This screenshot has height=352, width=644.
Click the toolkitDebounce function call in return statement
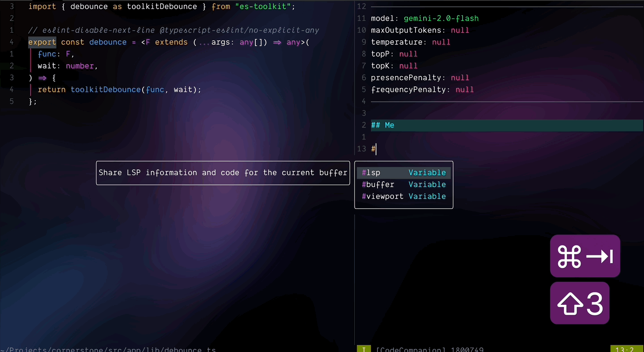point(105,90)
